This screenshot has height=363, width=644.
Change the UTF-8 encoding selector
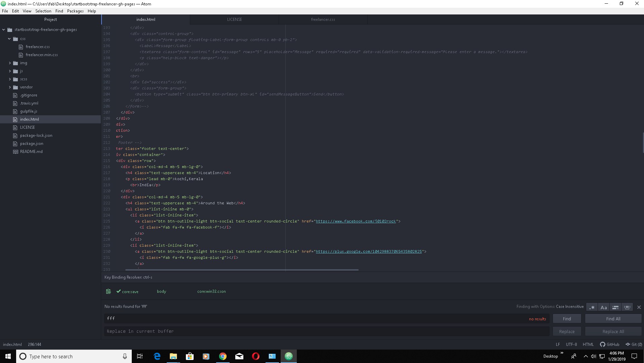(x=571, y=345)
